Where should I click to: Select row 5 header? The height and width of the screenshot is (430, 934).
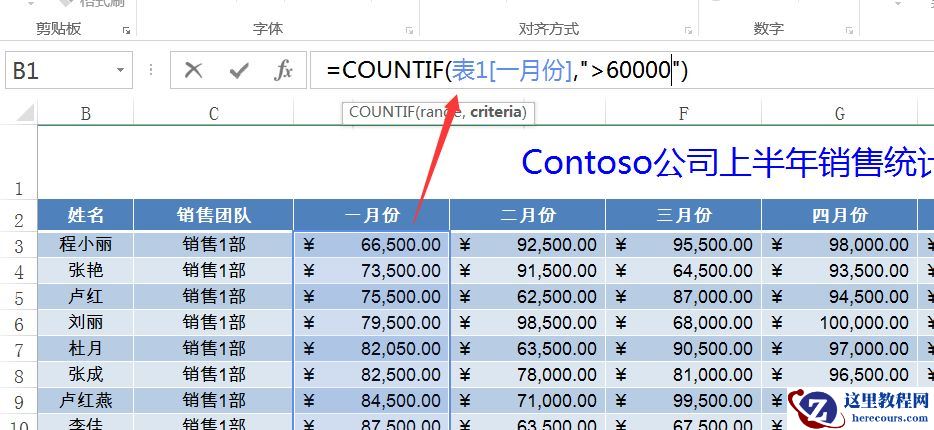pyautogui.click(x=18, y=297)
